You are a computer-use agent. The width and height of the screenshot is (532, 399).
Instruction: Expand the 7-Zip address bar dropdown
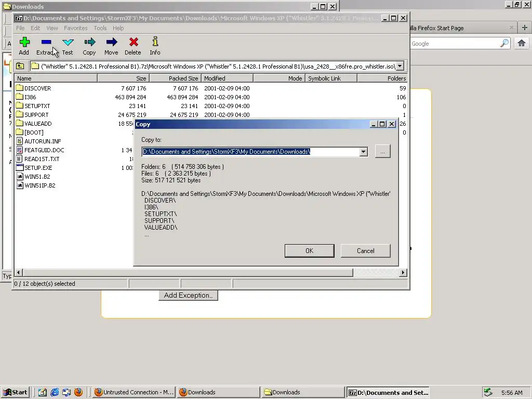(x=400, y=66)
